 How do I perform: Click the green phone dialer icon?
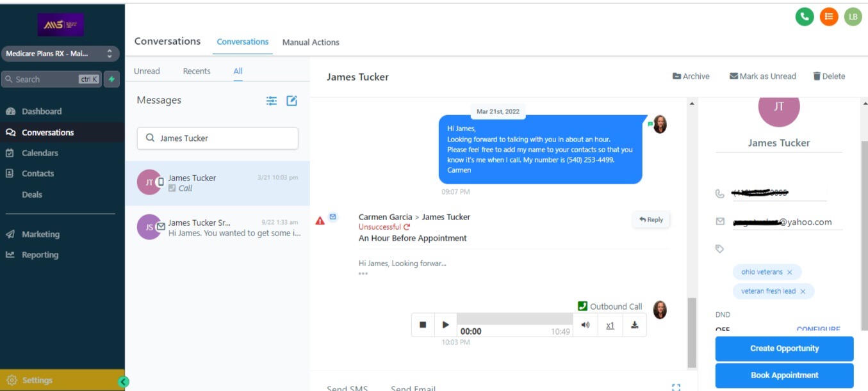804,17
